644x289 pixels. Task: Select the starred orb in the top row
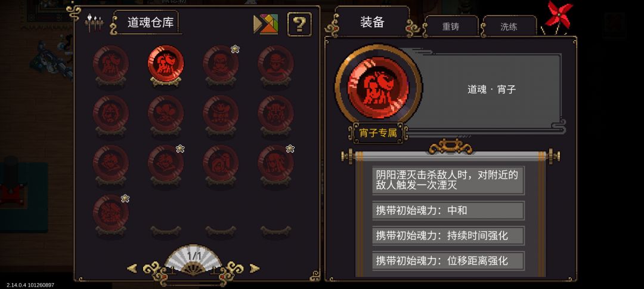click(221, 64)
